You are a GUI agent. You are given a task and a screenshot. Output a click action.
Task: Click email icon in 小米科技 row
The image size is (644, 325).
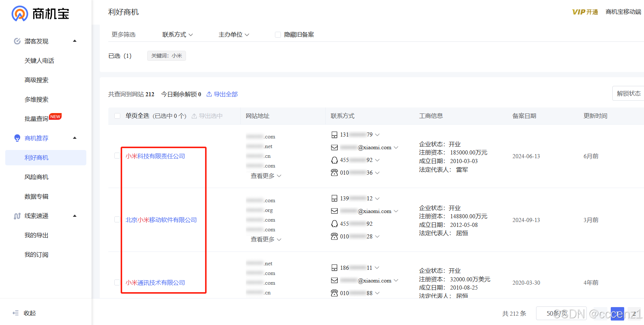[x=334, y=147]
